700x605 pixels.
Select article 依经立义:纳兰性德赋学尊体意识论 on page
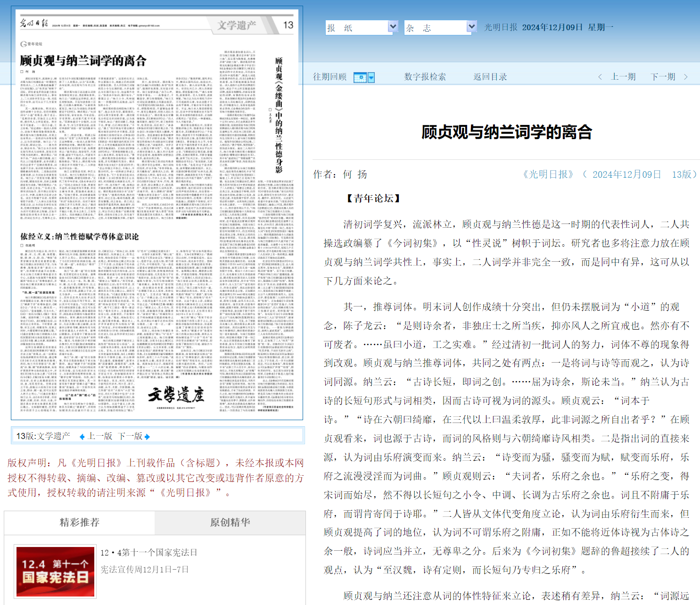tap(80, 236)
